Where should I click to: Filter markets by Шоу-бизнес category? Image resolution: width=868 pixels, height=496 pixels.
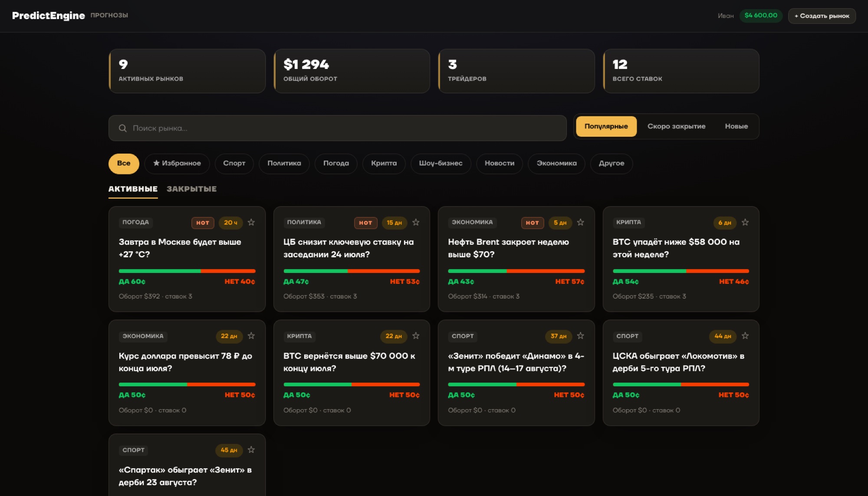tap(441, 164)
